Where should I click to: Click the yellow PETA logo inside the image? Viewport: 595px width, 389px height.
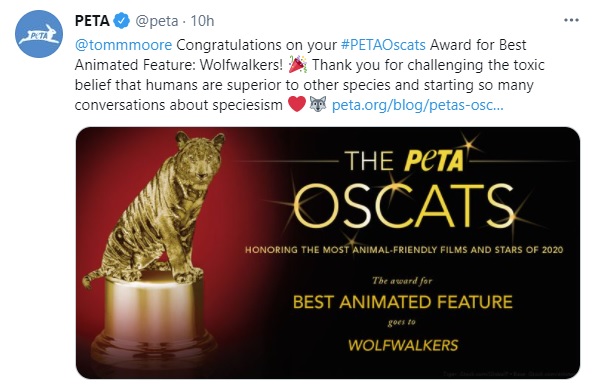click(434, 161)
